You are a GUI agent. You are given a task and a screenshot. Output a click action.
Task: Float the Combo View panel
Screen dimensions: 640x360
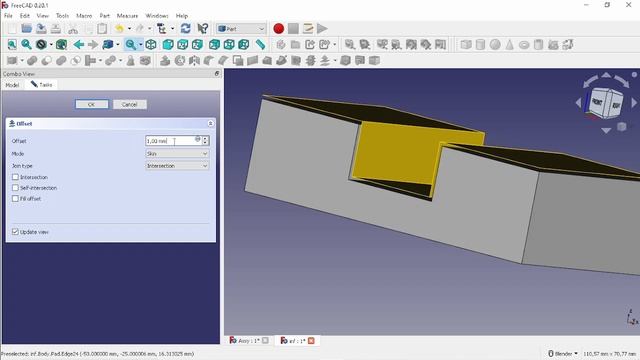pyautogui.click(x=217, y=73)
